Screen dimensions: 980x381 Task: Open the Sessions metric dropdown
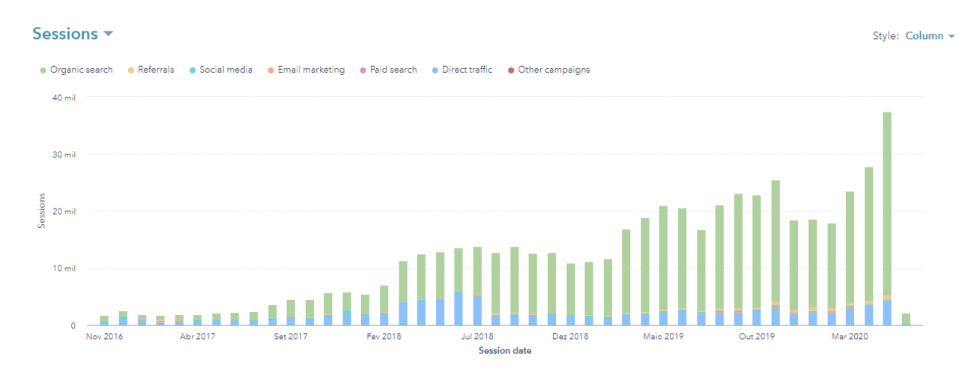click(x=71, y=34)
